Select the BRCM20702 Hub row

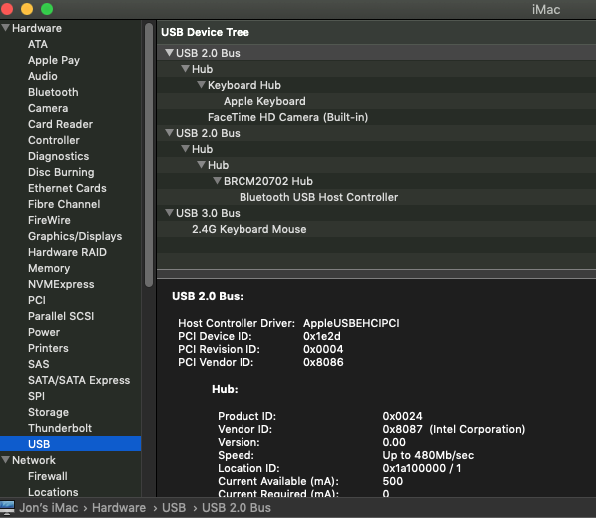[x=376, y=181]
